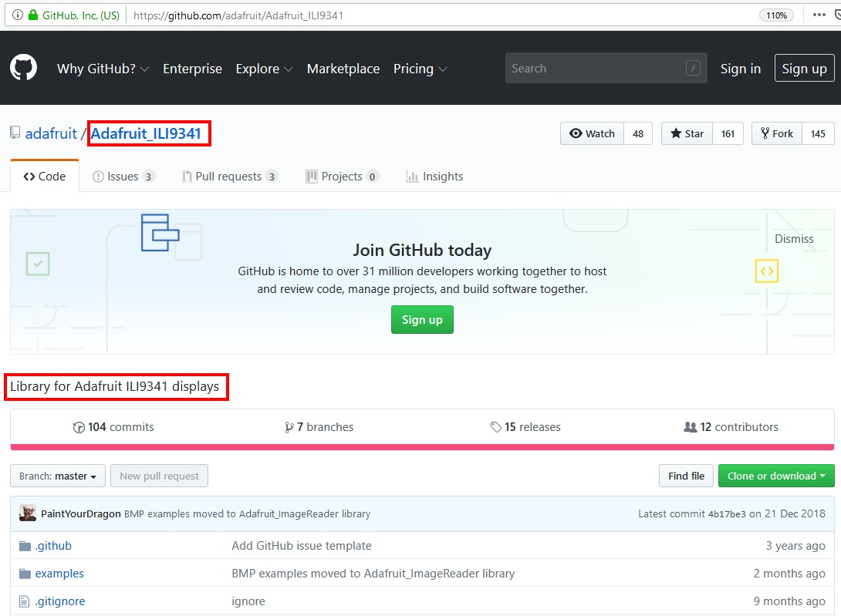The image size is (841, 616).
Task: Click the examples folder icon
Action: coord(25,574)
